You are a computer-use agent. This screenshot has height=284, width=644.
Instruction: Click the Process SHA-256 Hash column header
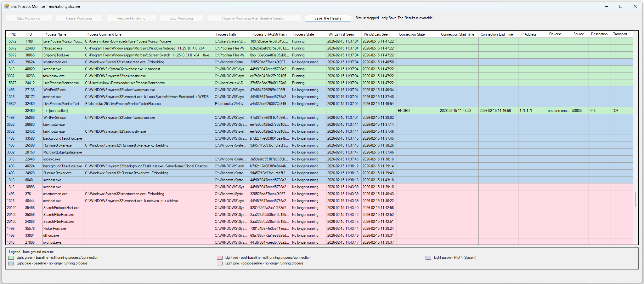pyautogui.click(x=269, y=34)
